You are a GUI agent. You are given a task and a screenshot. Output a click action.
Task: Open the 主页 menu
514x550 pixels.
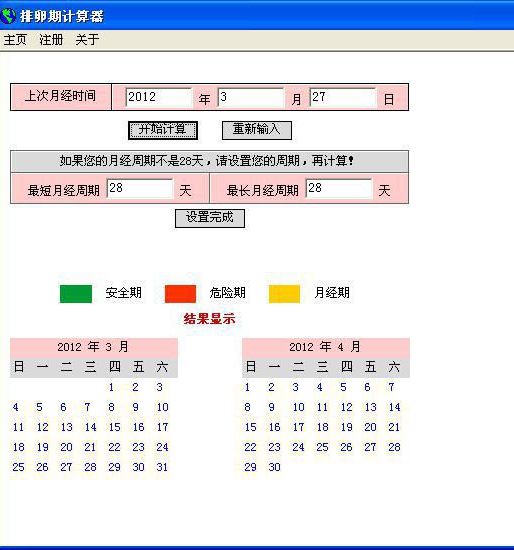(x=15, y=40)
